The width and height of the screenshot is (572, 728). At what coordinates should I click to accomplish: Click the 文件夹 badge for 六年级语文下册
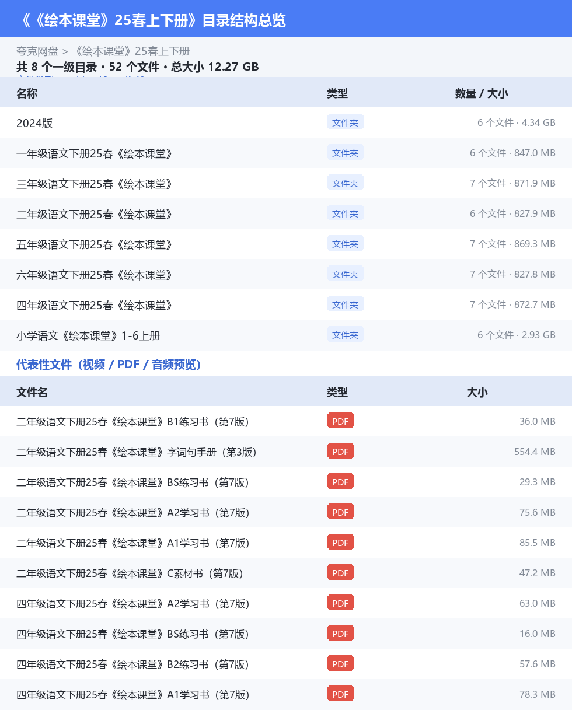346,274
